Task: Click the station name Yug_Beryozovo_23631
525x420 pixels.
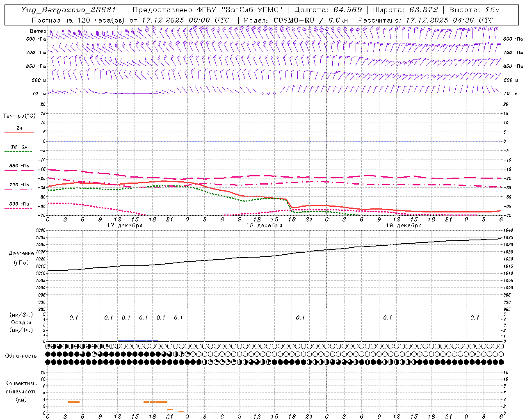Action: [x=68, y=10]
